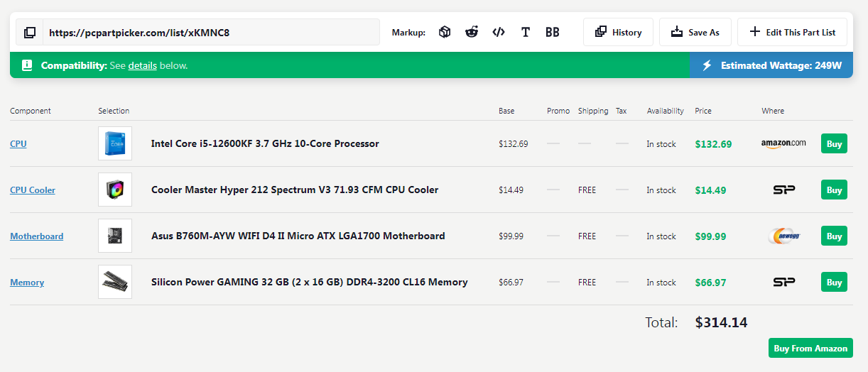
Task: Click the compatibility info icon
Action: tap(27, 65)
